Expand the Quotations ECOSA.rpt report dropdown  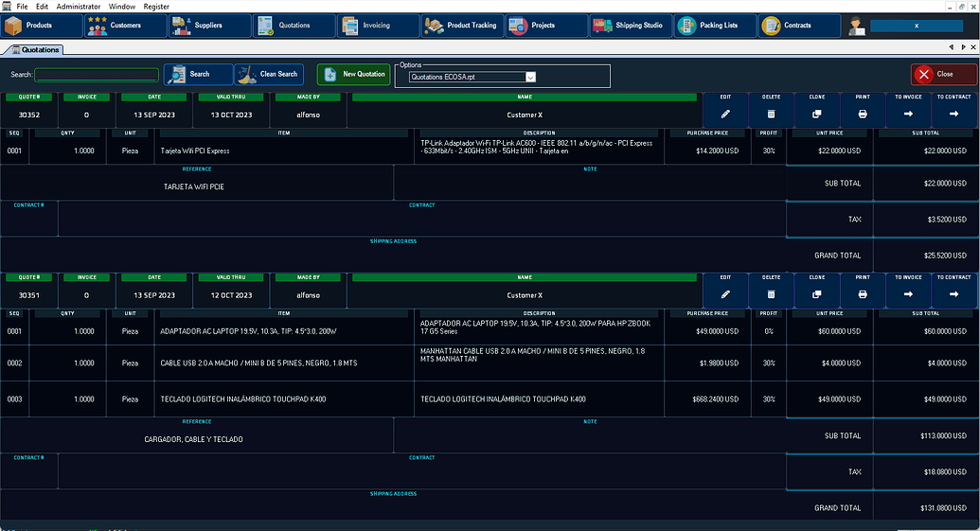click(x=530, y=78)
